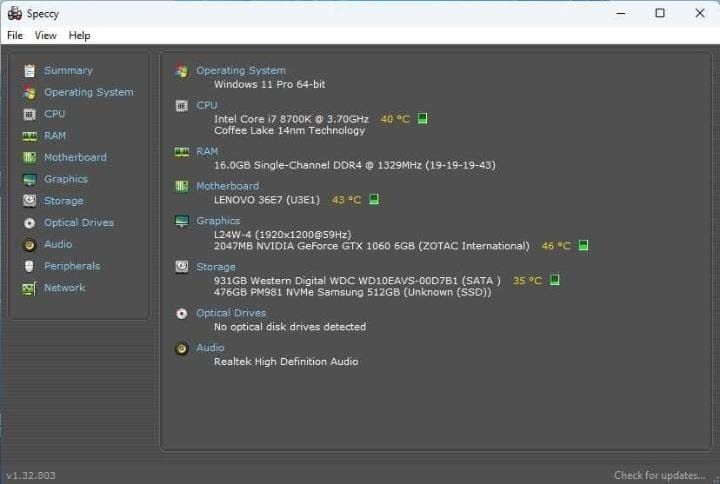The height and width of the screenshot is (484, 720).
Task: Open the Motherboard section from sidebar
Action: tap(75, 158)
